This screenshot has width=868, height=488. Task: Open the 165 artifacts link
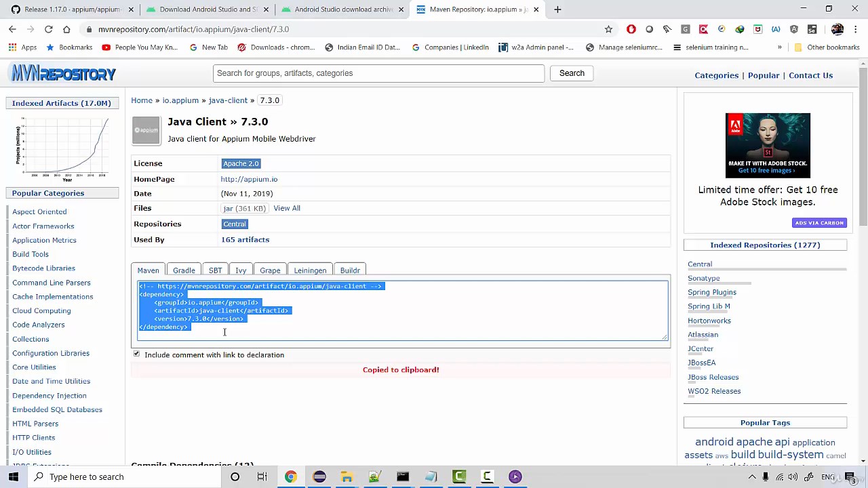(x=245, y=239)
